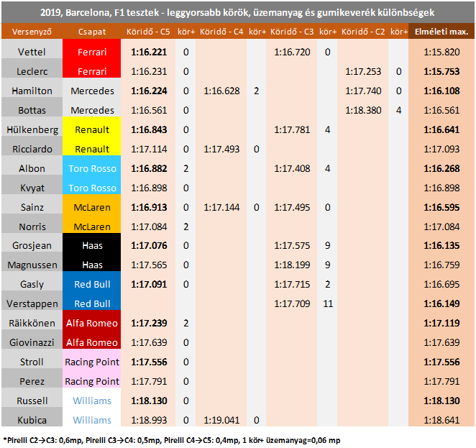Screen dimensions: 476x448
Task: Select driver name 'Räikkönen'
Action: pos(32,323)
